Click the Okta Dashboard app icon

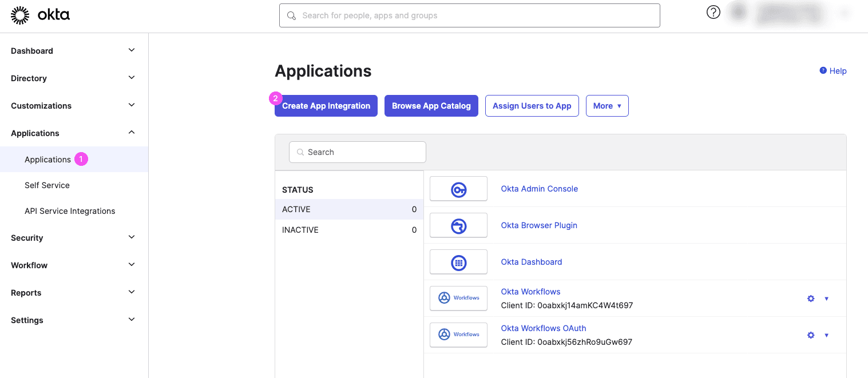click(458, 261)
